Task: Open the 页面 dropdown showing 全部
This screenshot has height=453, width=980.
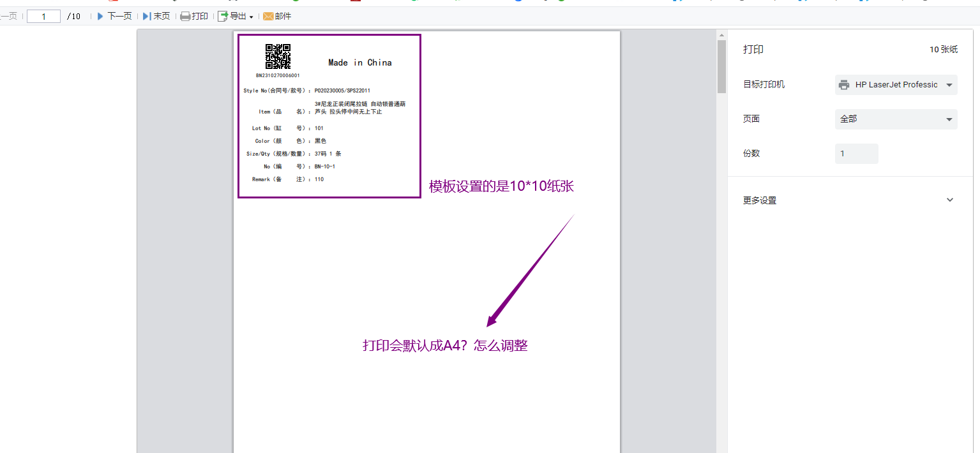Action: coord(896,119)
